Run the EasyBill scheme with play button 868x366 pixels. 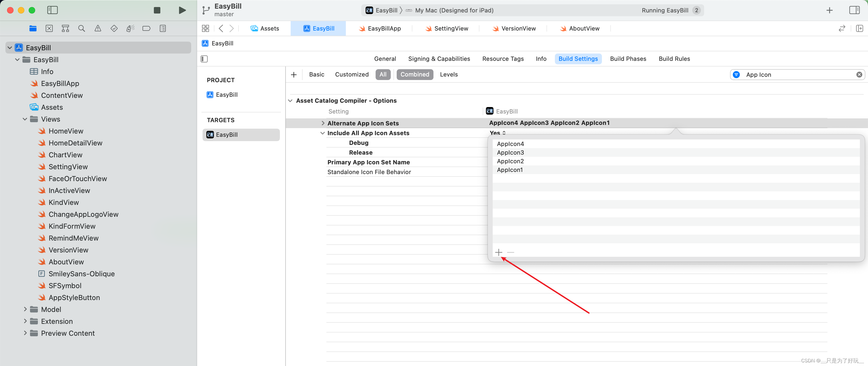182,10
